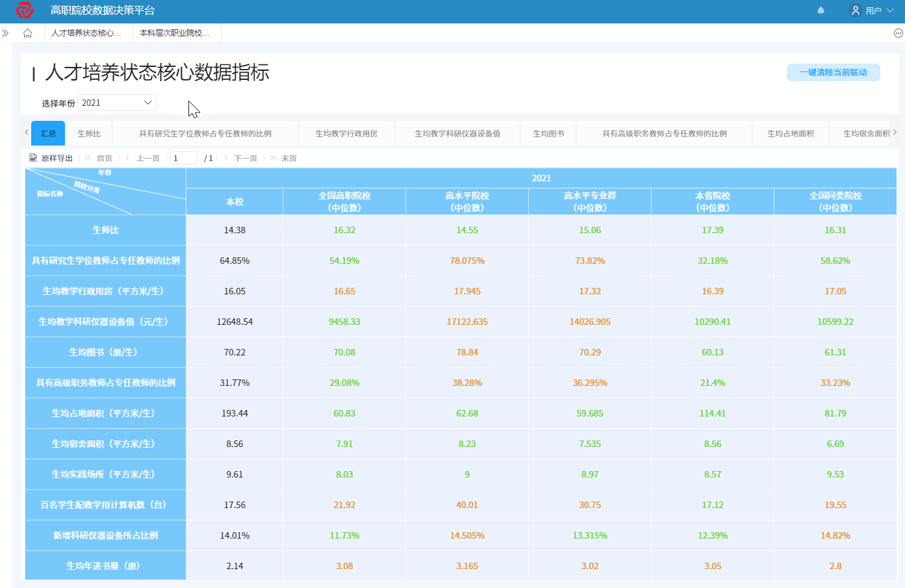This screenshot has width=905, height=588.
Task: Click the 一键清除当前联动 button
Action: click(x=834, y=72)
